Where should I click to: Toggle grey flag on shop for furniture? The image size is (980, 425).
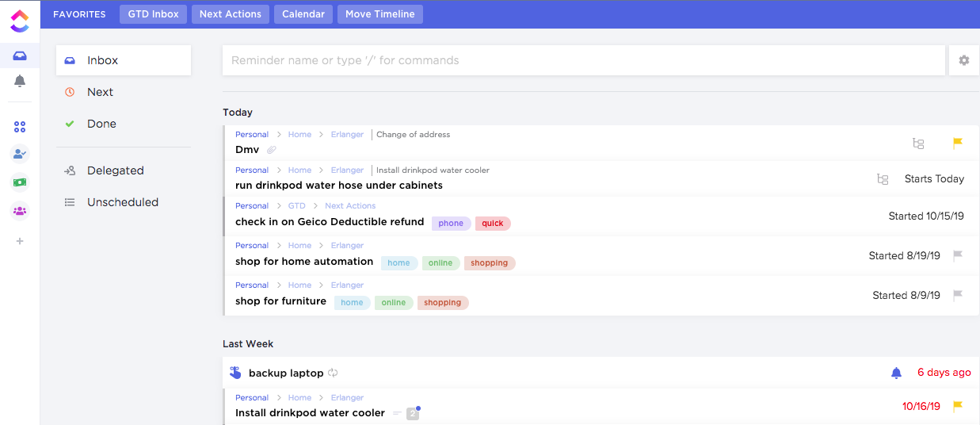click(x=958, y=295)
